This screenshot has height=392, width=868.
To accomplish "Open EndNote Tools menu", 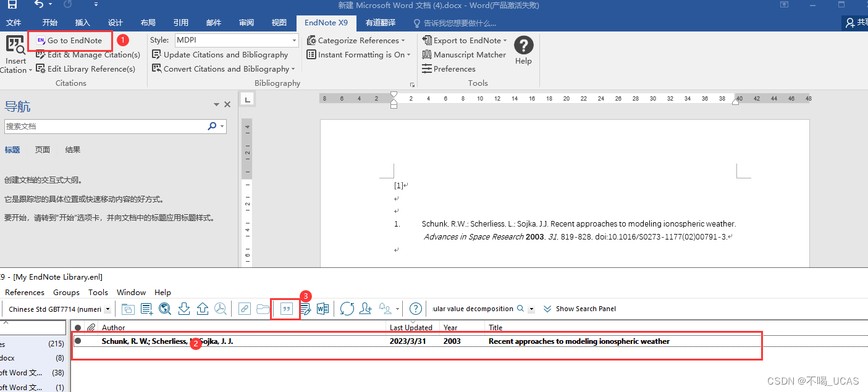I will pyautogui.click(x=98, y=293).
